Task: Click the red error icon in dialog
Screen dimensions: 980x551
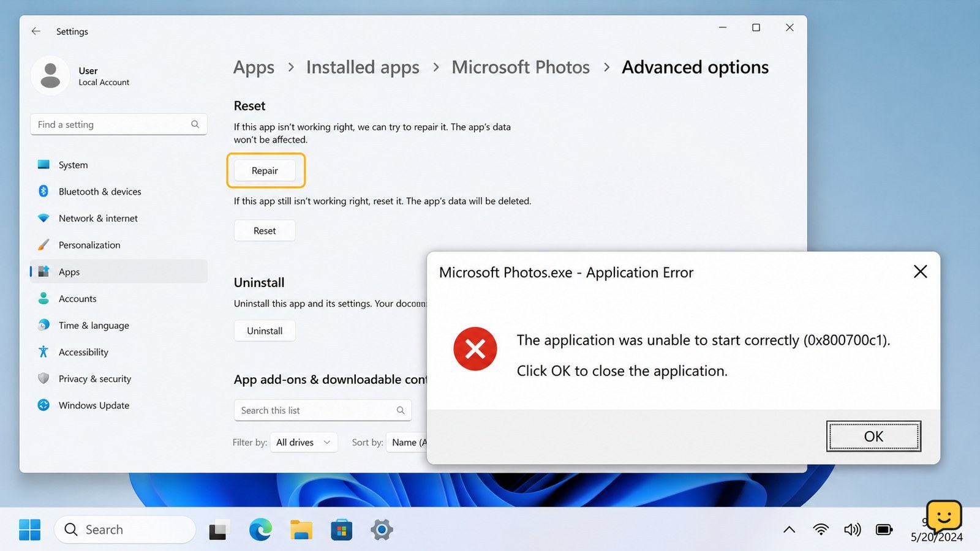Action: pyautogui.click(x=475, y=349)
